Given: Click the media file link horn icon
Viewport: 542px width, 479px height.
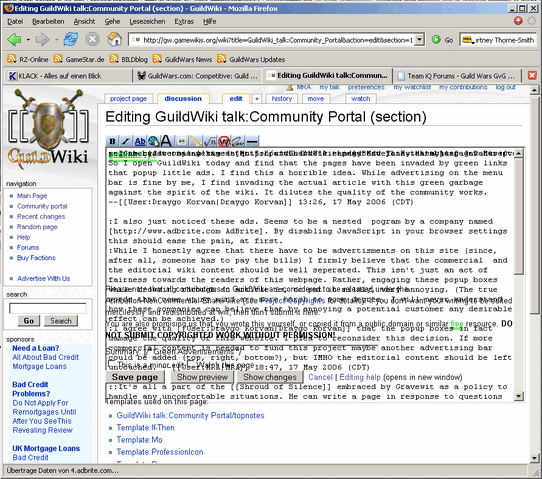Looking at the screenshot, I should [195, 141].
